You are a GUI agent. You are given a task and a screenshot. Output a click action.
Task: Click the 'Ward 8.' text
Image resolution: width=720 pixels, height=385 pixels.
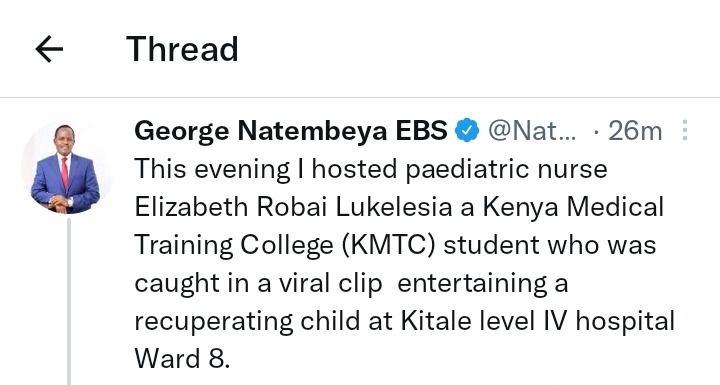coord(182,358)
